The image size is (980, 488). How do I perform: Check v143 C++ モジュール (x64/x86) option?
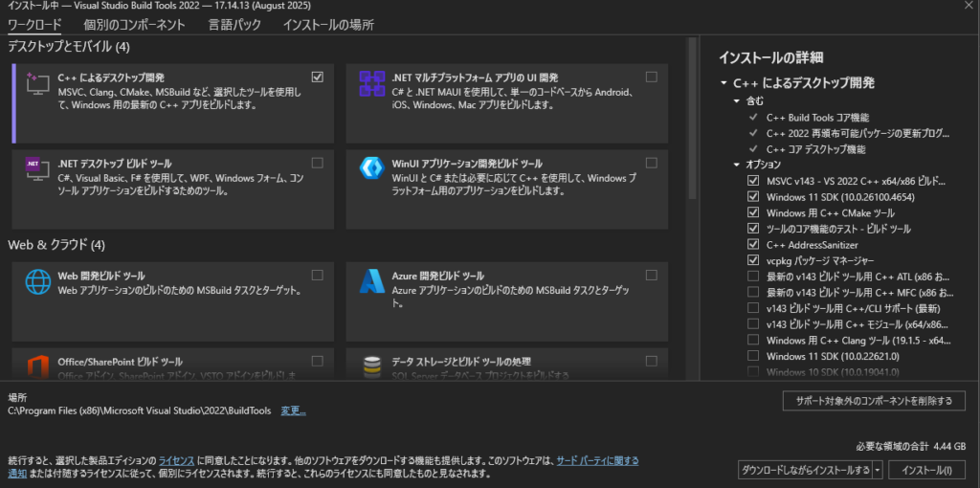(753, 324)
